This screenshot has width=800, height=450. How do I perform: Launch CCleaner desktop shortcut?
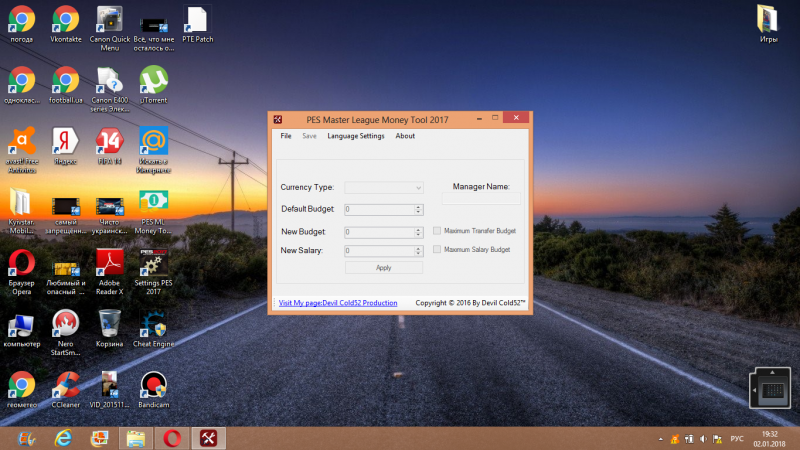click(66, 390)
